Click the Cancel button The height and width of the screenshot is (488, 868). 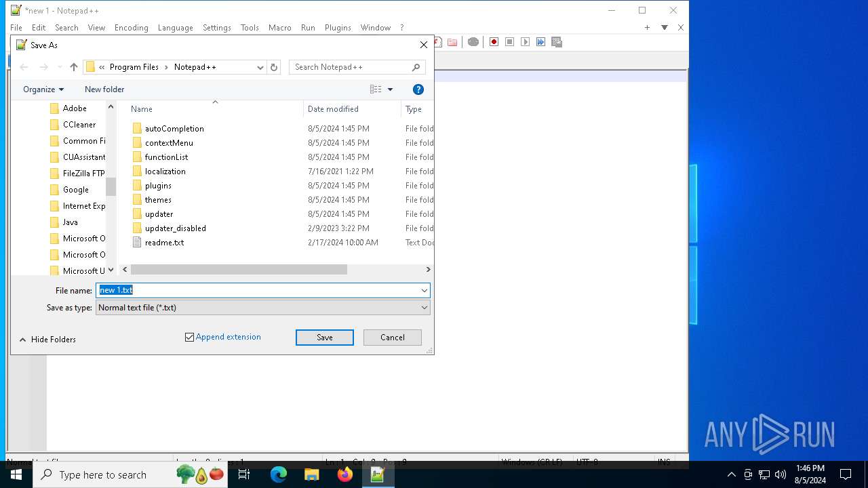(x=393, y=338)
